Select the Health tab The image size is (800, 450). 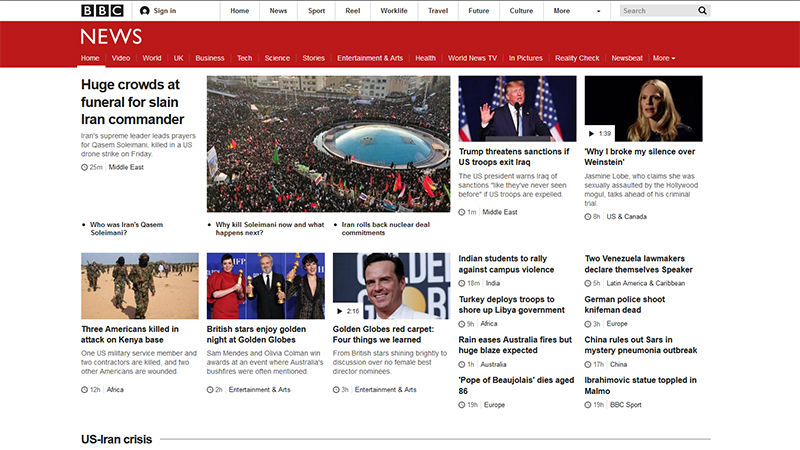426,58
